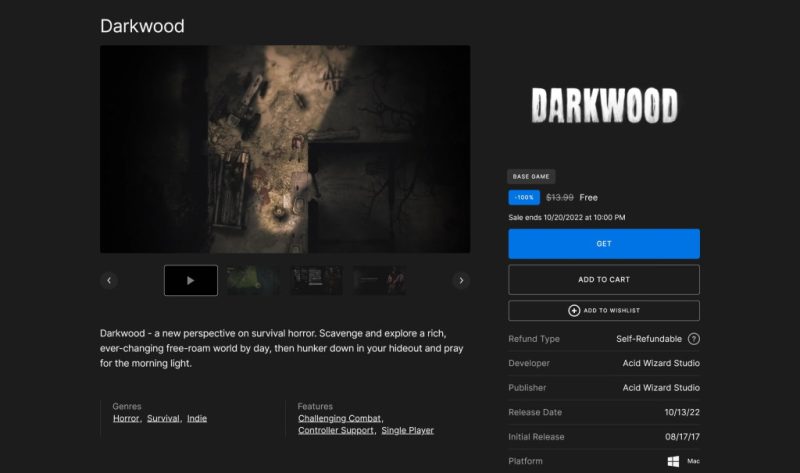
Task: Click the plus icon on wishlist button
Action: click(x=574, y=310)
